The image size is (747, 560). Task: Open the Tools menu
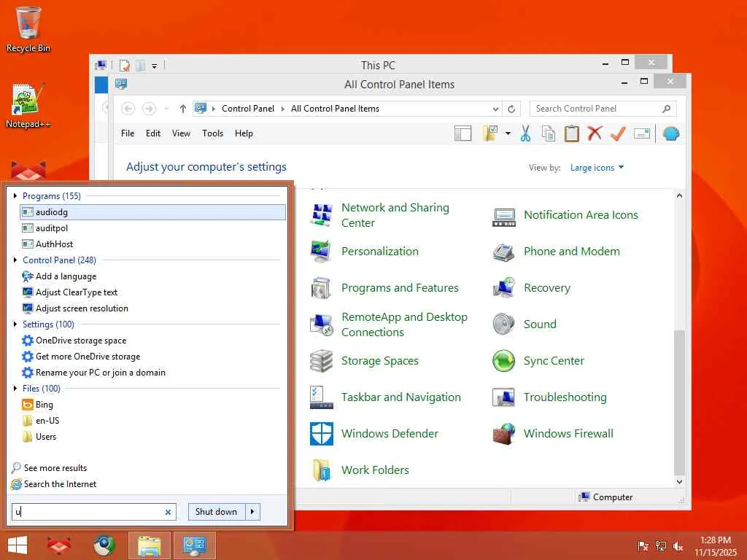tap(212, 133)
